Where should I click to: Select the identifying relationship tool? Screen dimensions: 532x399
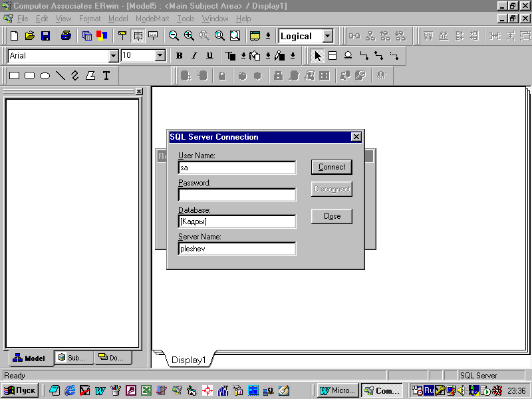[364, 56]
